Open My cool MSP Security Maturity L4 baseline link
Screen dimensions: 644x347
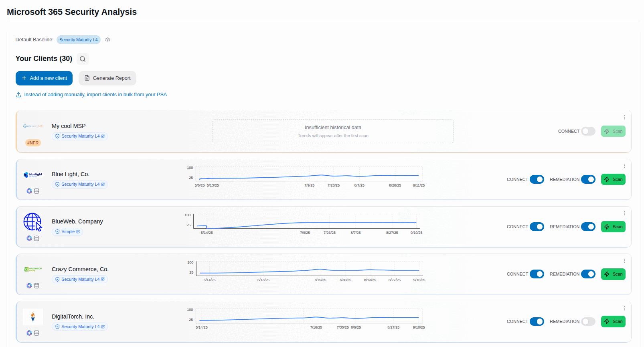(x=80, y=136)
